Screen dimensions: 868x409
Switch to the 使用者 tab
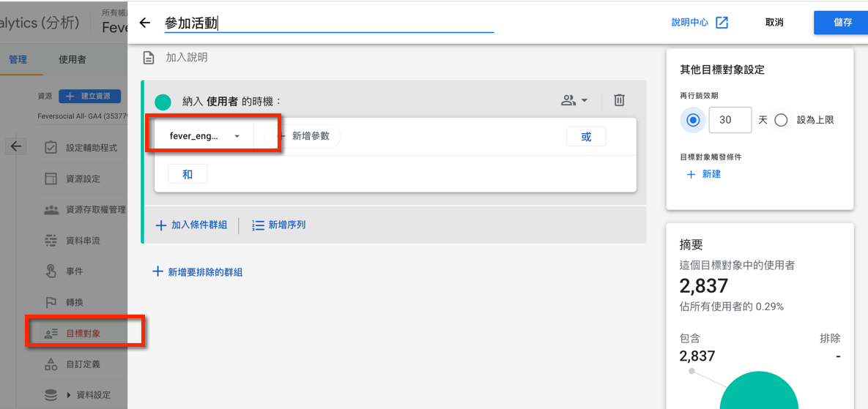[x=72, y=59]
